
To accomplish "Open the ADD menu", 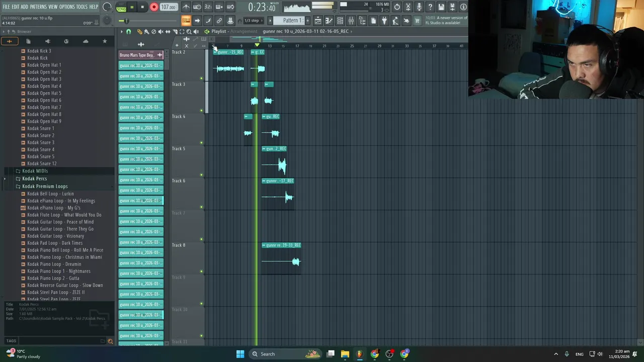I will [24, 7].
